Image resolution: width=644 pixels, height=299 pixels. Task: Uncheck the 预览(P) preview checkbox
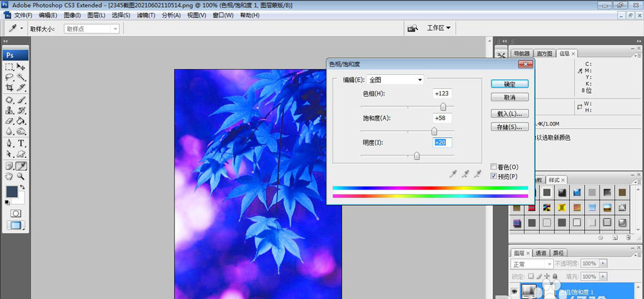[x=494, y=176]
